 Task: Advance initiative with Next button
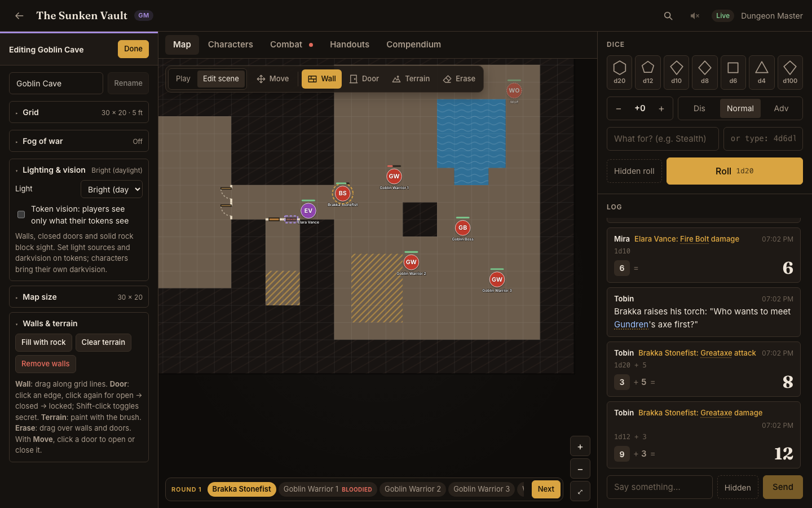click(546, 489)
